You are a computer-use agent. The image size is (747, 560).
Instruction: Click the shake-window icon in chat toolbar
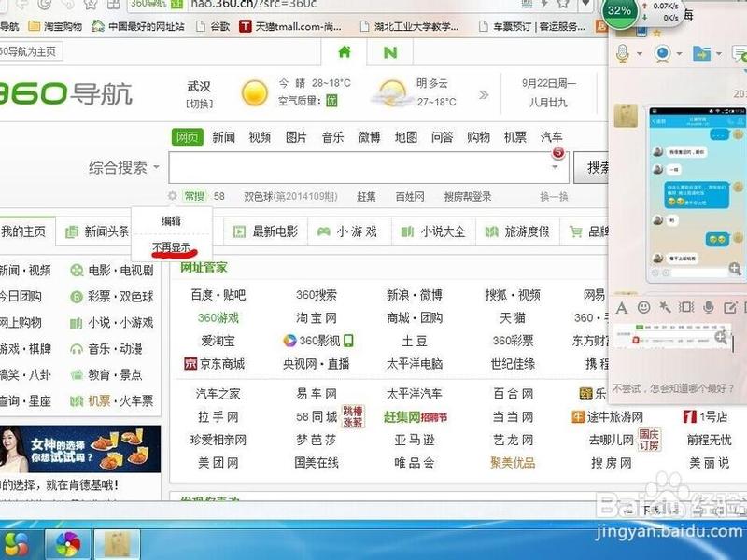(x=686, y=307)
